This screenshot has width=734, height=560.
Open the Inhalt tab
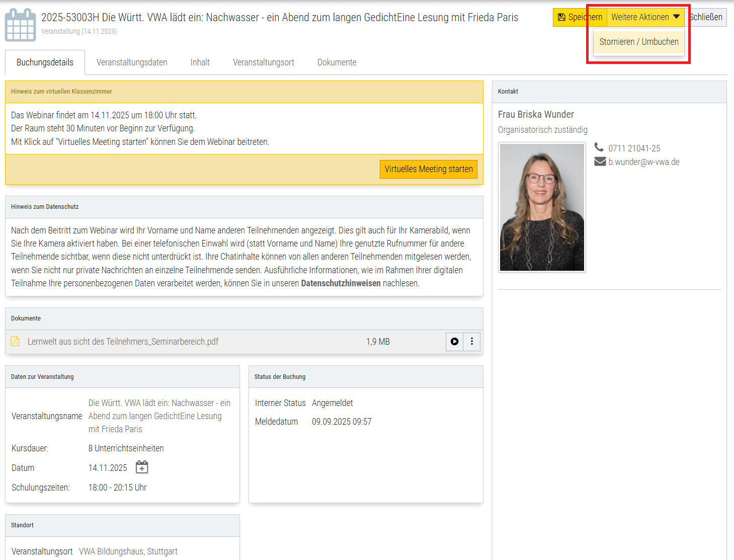(x=200, y=62)
